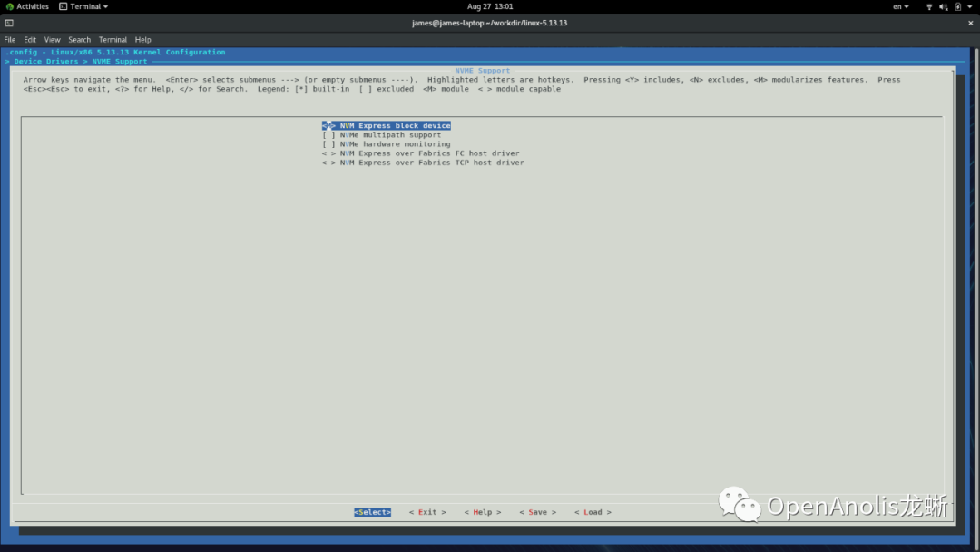Click 'Device Drivers' in the breadcrumb path
Screen dimensions: 980x552
[46, 61]
